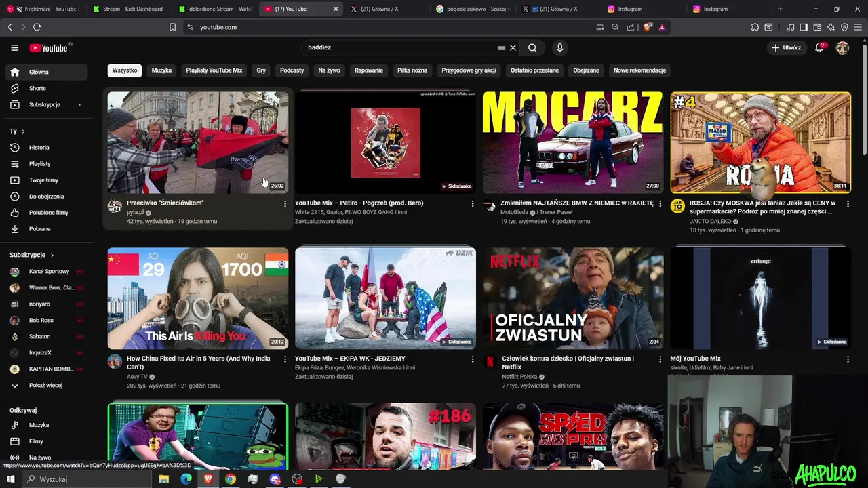Open the YouTube hamburger guide menu

(14, 48)
